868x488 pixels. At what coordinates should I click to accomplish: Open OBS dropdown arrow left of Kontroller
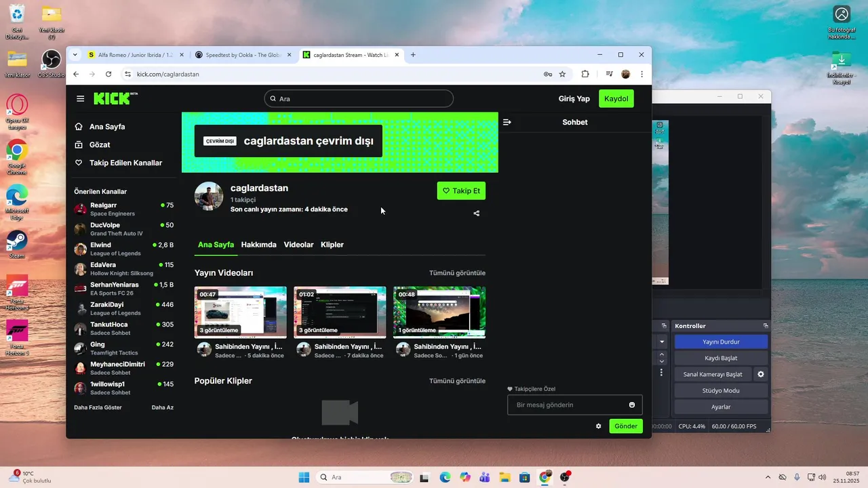coord(662,342)
